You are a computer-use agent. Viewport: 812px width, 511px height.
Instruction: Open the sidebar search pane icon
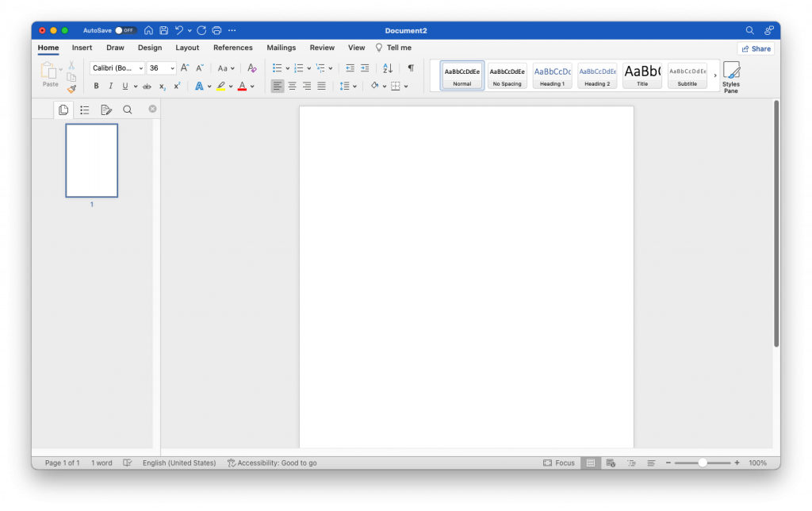point(128,109)
